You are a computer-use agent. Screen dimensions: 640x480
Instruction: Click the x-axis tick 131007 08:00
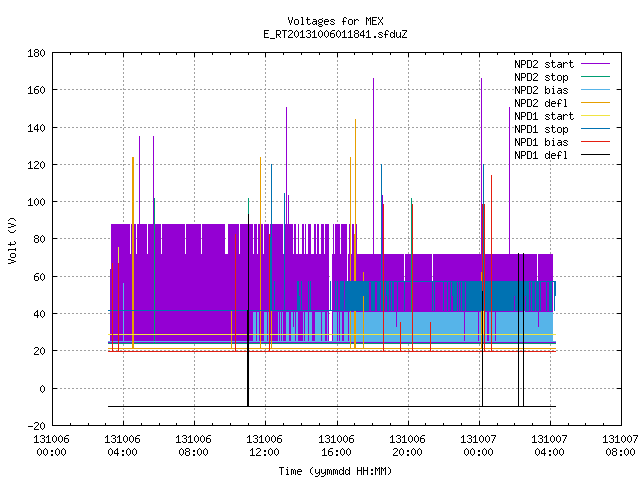[x=620, y=446]
